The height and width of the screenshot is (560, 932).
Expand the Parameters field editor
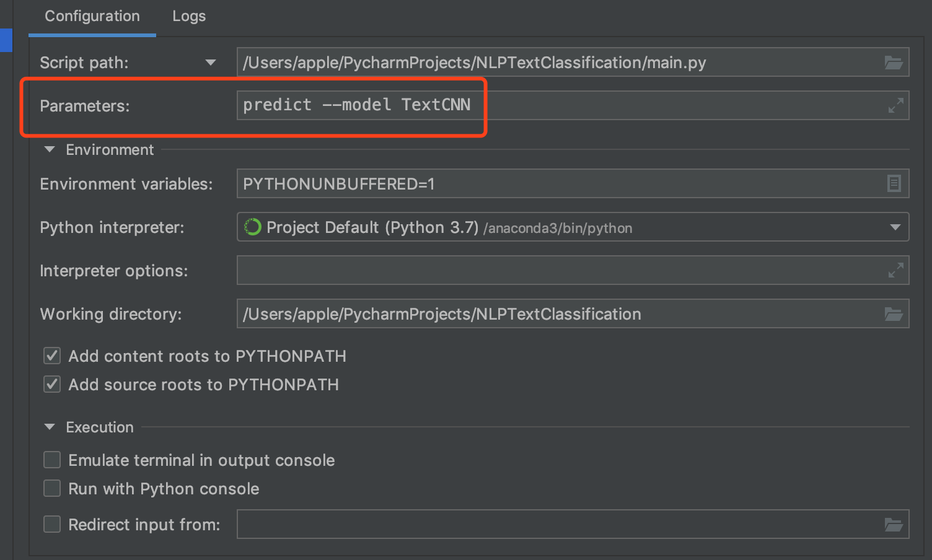pos(895,105)
